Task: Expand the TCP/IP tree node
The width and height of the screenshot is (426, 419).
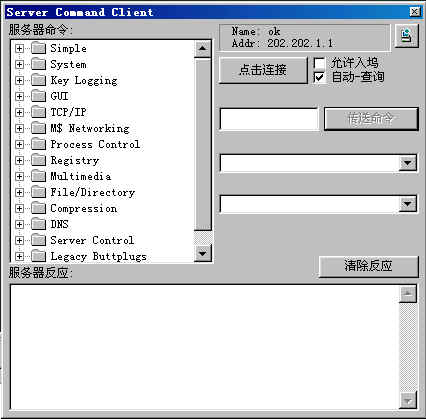Action: pos(19,113)
